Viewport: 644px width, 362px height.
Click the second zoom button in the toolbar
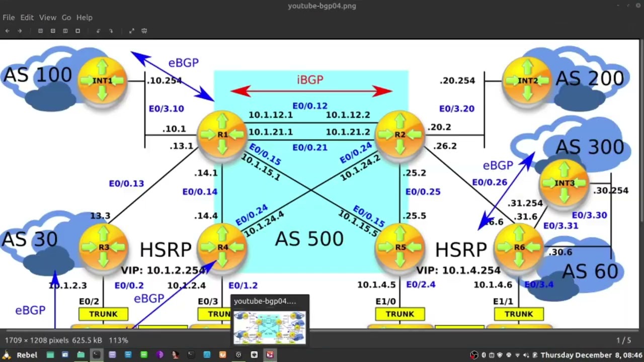53,31
